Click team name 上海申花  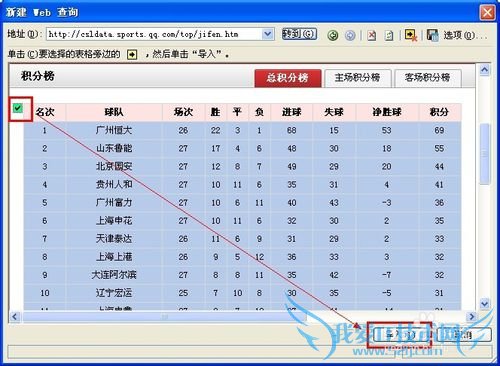(x=114, y=220)
